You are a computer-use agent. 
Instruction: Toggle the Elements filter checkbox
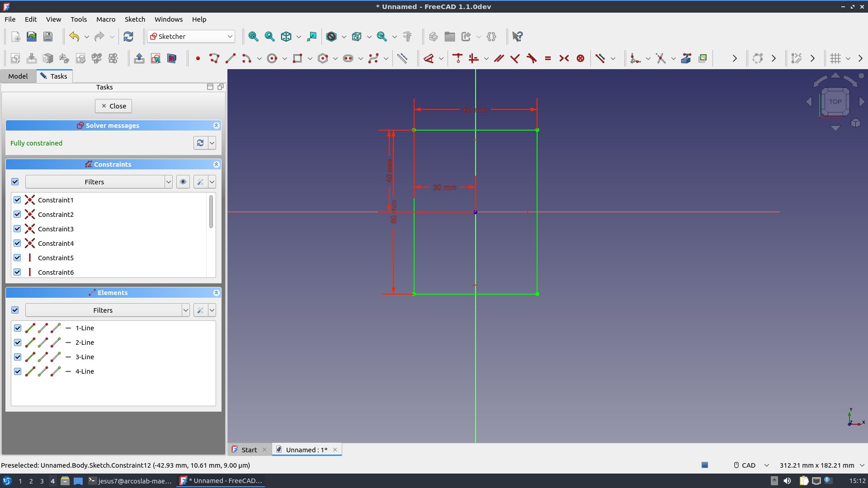[15, 310]
